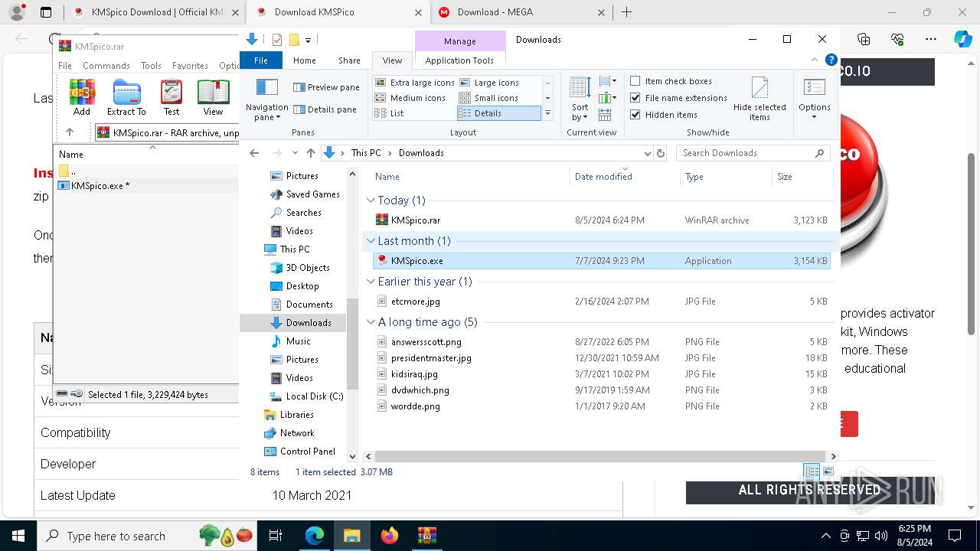Expand the layout gallery more arrow

547,113
